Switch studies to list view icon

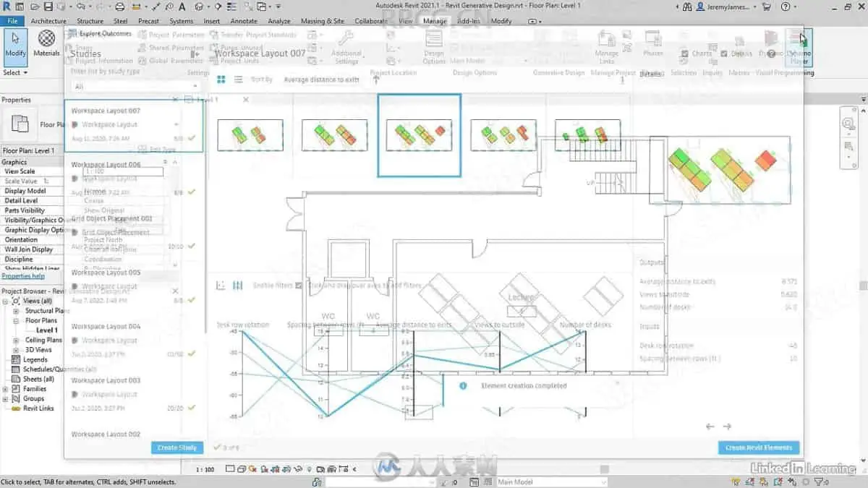(237, 80)
